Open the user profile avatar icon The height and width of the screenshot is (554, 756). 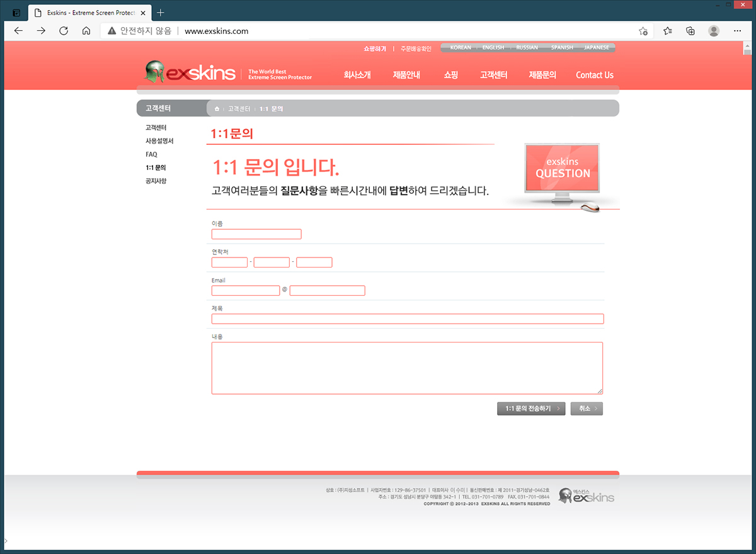point(714,31)
